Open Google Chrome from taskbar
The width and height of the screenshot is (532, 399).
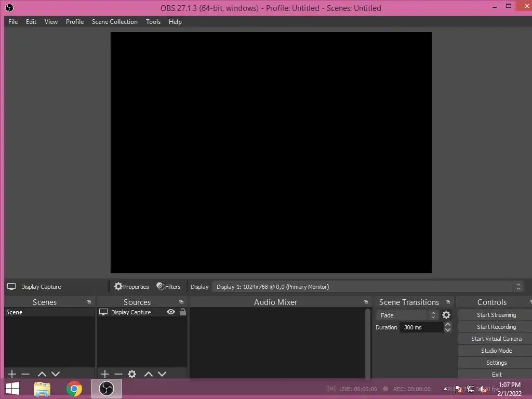74,389
